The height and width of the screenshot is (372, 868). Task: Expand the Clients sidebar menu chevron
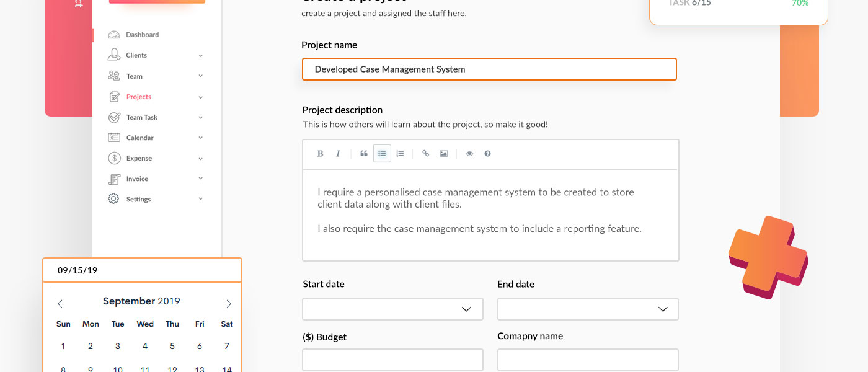(x=200, y=56)
